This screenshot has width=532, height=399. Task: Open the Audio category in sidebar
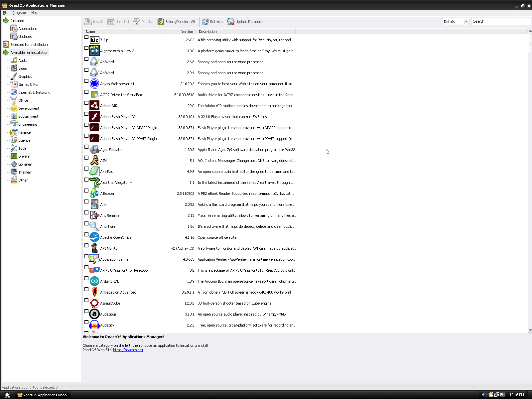point(23,61)
